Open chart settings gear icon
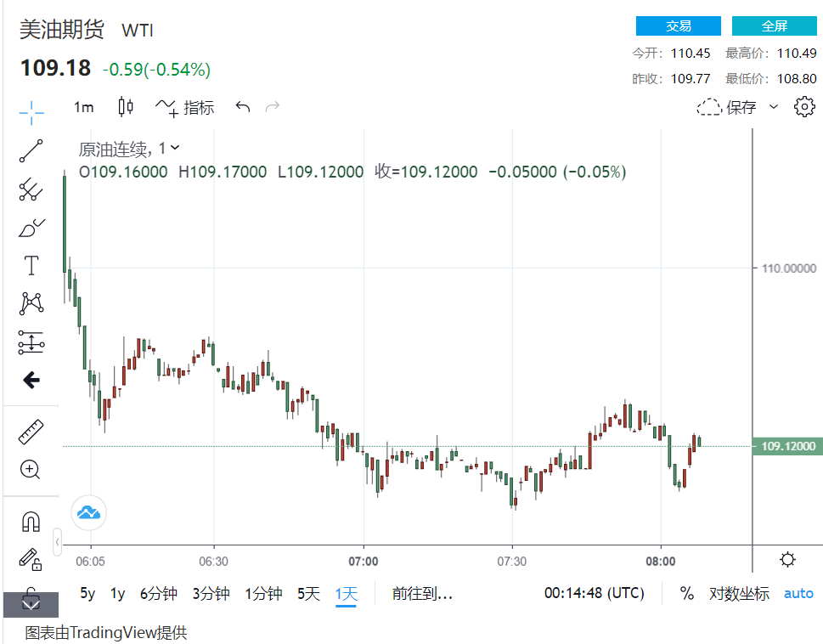Image resolution: width=823 pixels, height=644 pixels. (x=803, y=107)
